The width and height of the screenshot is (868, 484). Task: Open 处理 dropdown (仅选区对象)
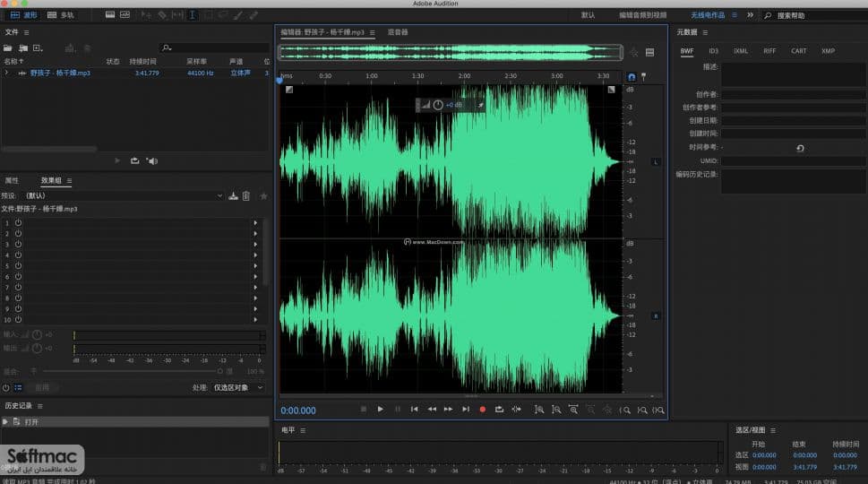(238, 387)
